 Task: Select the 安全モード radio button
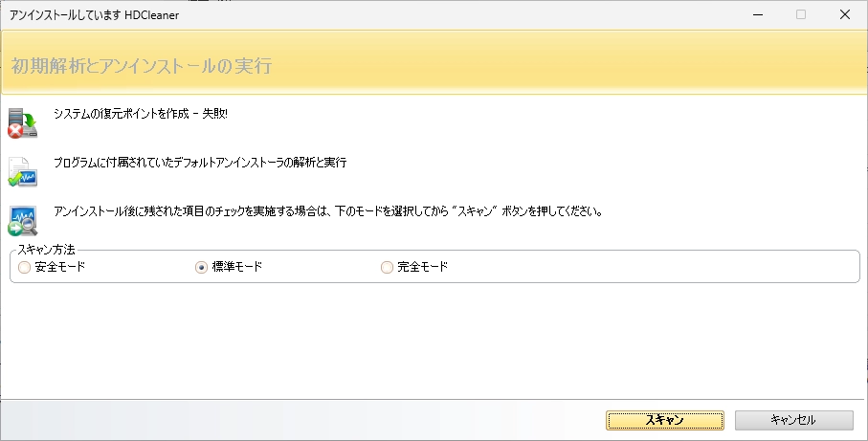point(24,267)
